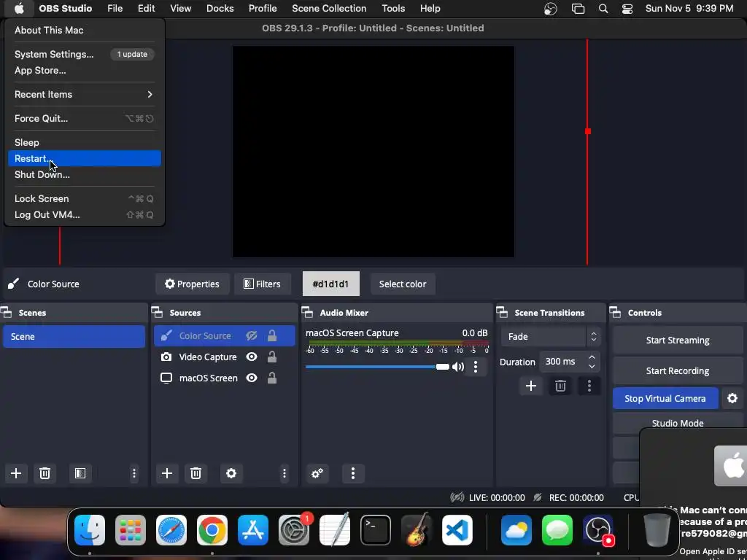Toggle lock on Video Capture source
The image size is (747, 560).
click(272, 357)
